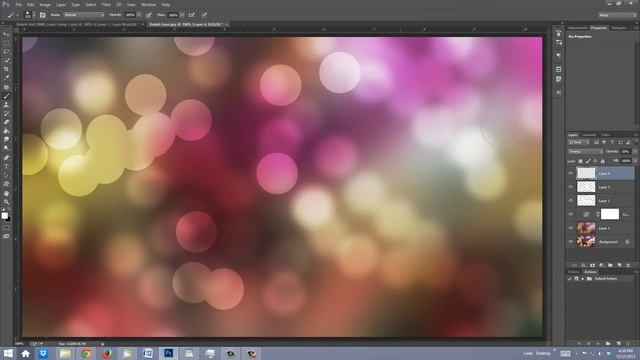Click the foreground color swatch
640x360 pixels.
(4, 215)
